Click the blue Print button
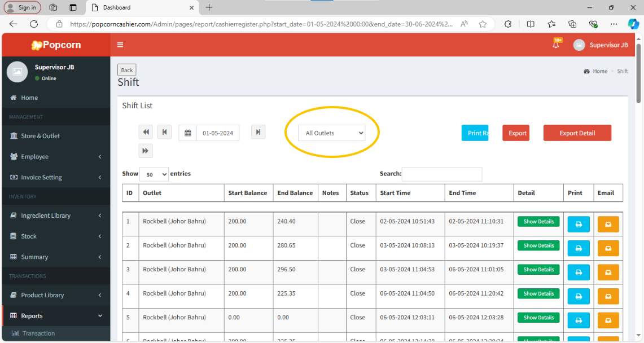Viewport: 644px width, 343px height. pyautogui.click(x=475, y=133)
